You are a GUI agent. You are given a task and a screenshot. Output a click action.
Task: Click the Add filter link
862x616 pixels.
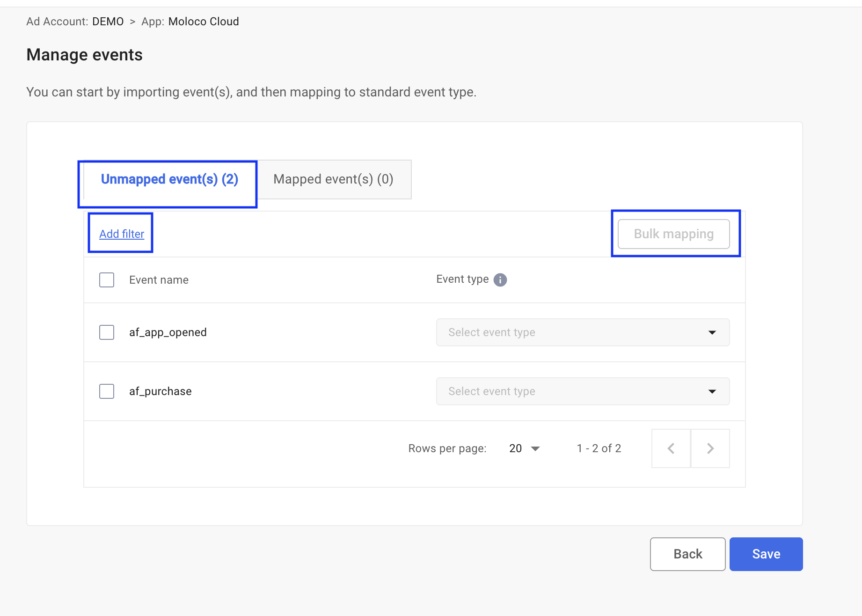(122, 234)
